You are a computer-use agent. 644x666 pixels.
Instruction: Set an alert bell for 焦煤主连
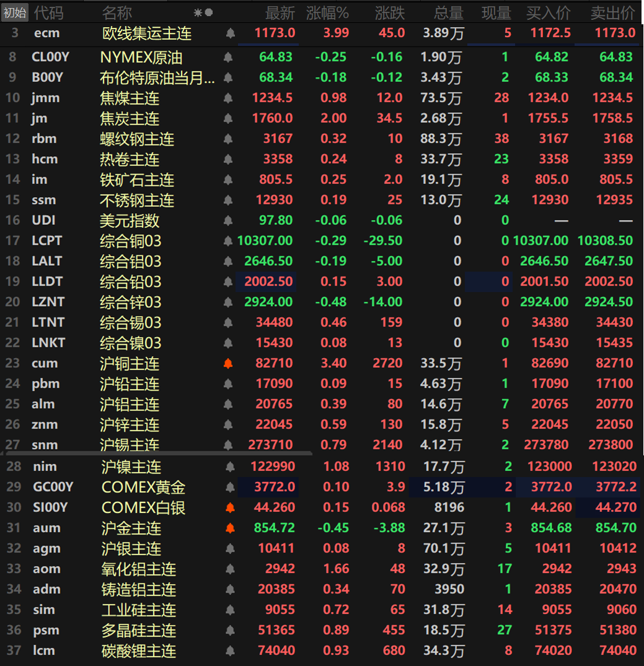[228, 98]
